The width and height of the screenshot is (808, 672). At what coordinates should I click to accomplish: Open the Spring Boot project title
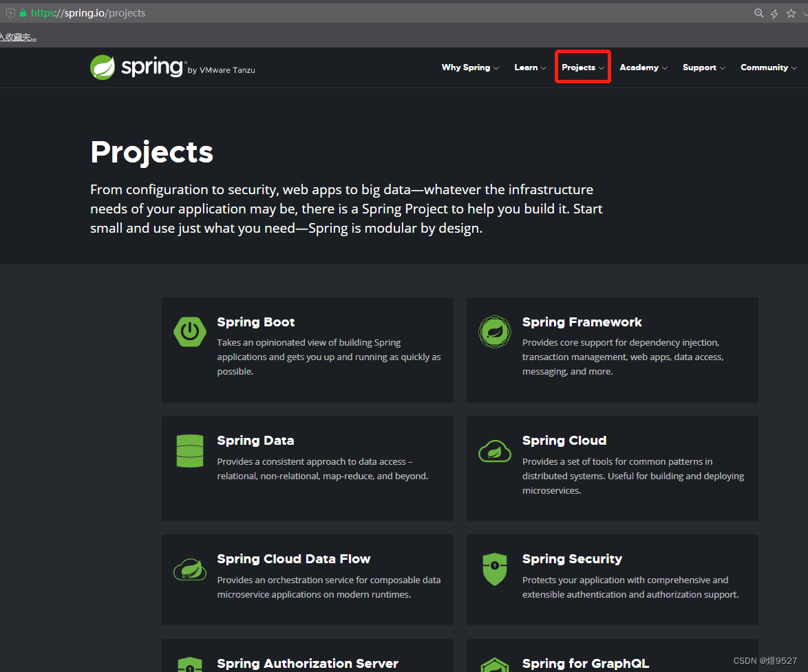point(255,322)
